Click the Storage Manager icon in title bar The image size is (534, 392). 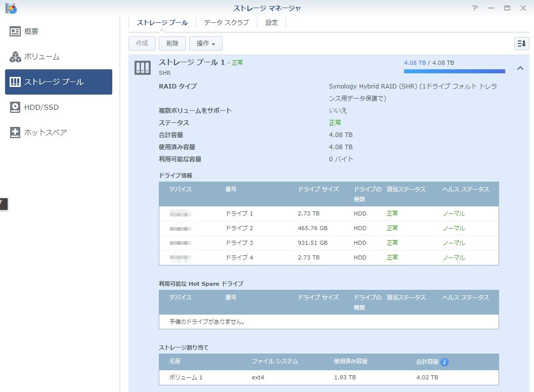coord(11,8)
